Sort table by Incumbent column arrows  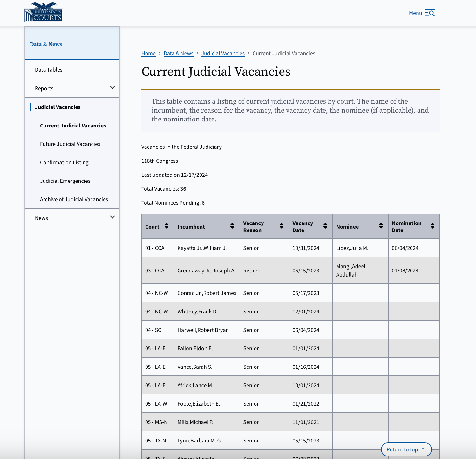pyautogui.click(x=232, y=226)
